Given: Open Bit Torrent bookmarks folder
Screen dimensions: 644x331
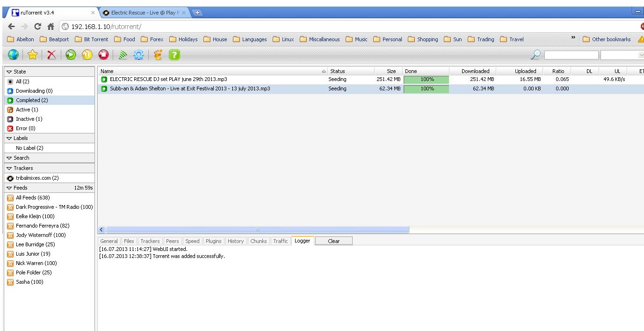Looking at the screenshot, I should pyautogui.click(x=91, y=39).
